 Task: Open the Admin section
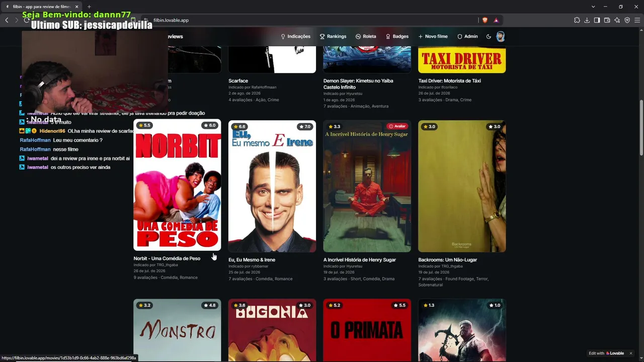467,36
